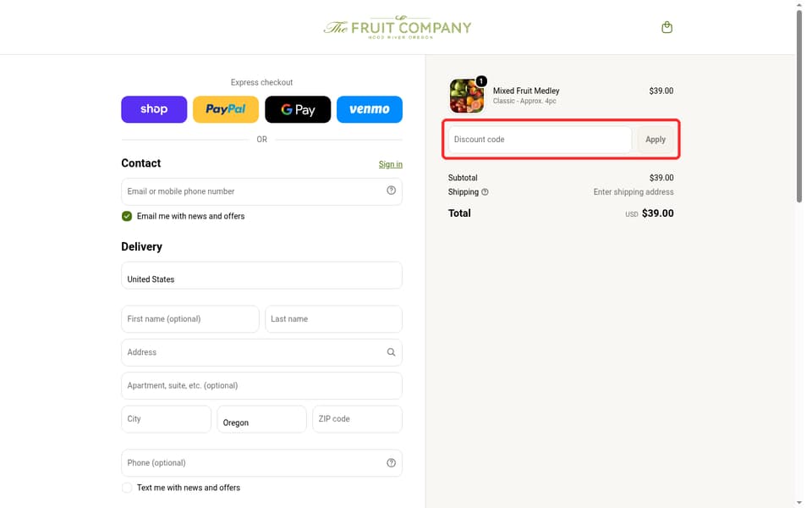
Task: Pay with PayPal express button
Action: pyautogui.click(x=226, y=109)
